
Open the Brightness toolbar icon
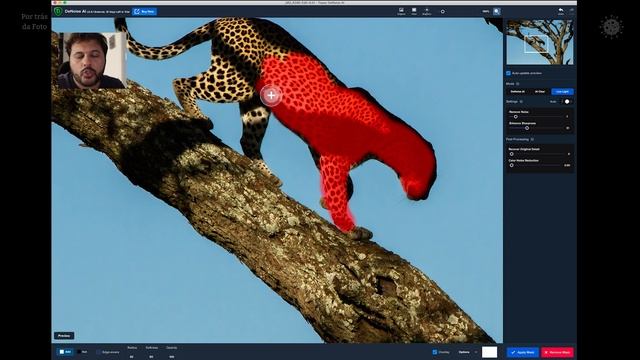427,11
